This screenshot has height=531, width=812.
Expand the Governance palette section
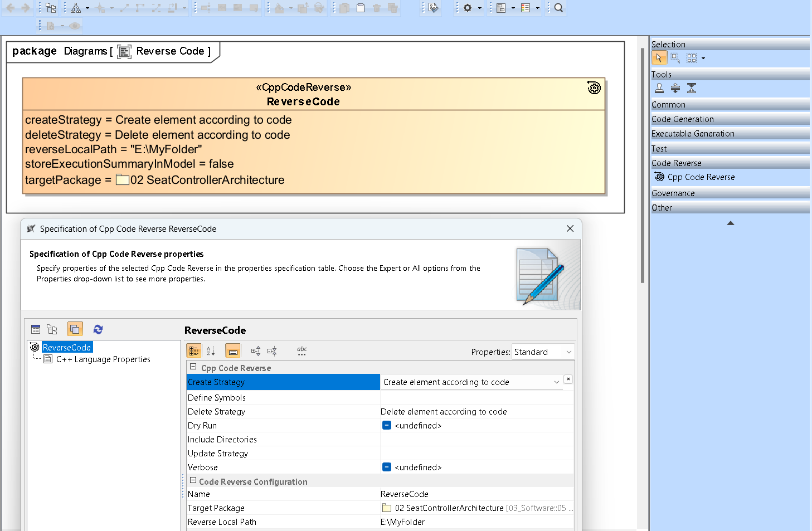pyautogui.click(x=673, y=193)
